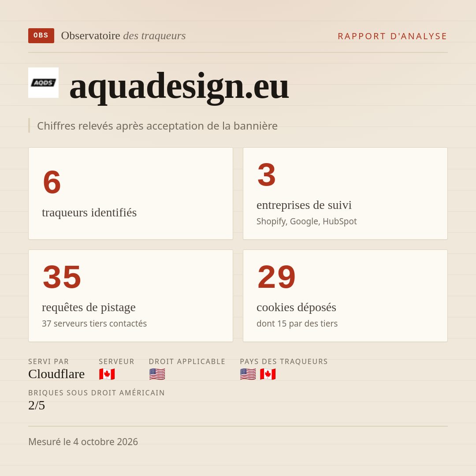Click the SERVEUR label
476x476 pixels.
116,361
